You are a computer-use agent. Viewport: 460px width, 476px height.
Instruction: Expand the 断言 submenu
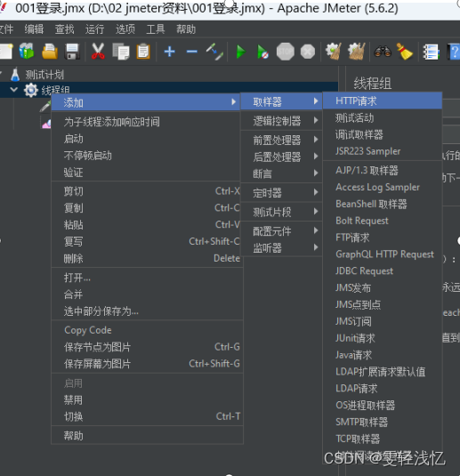(281, 173)
